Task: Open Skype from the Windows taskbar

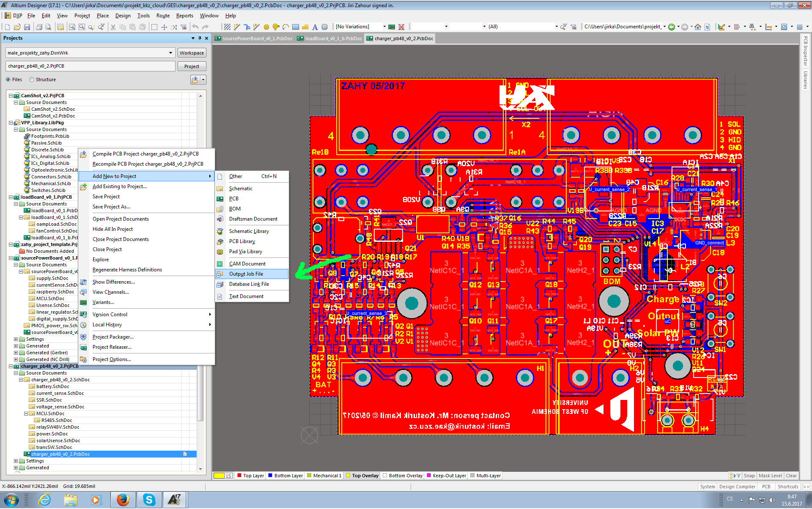Action: pos(149,500)
